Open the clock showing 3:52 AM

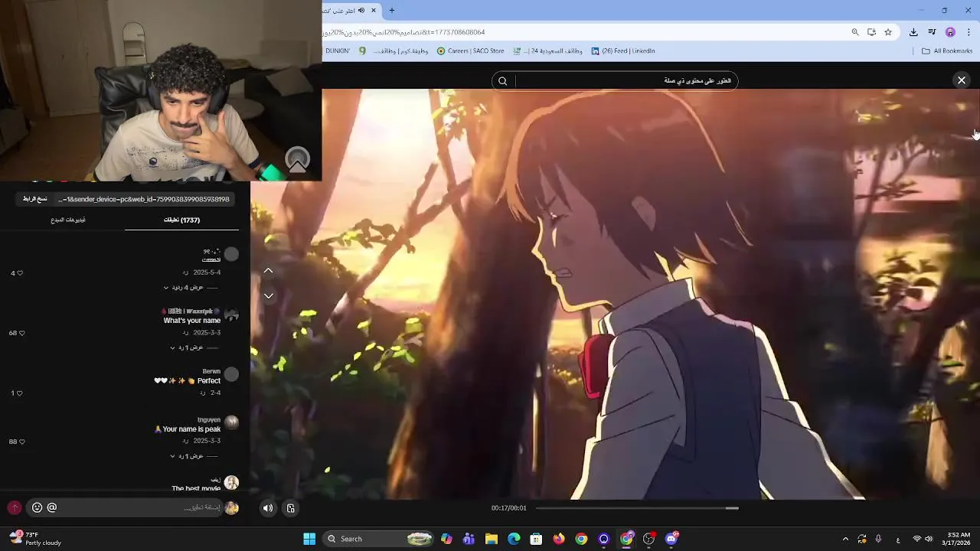click(958, 539)
